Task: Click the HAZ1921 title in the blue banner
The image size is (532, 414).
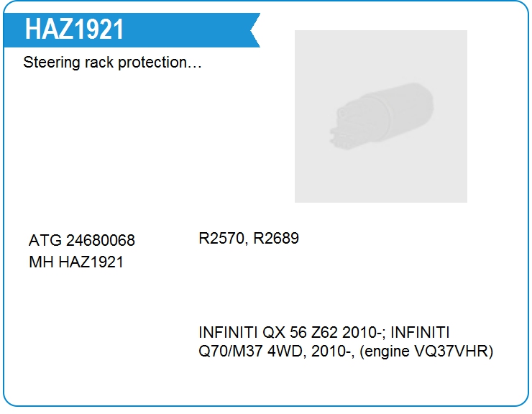Action: coord(74,29)
